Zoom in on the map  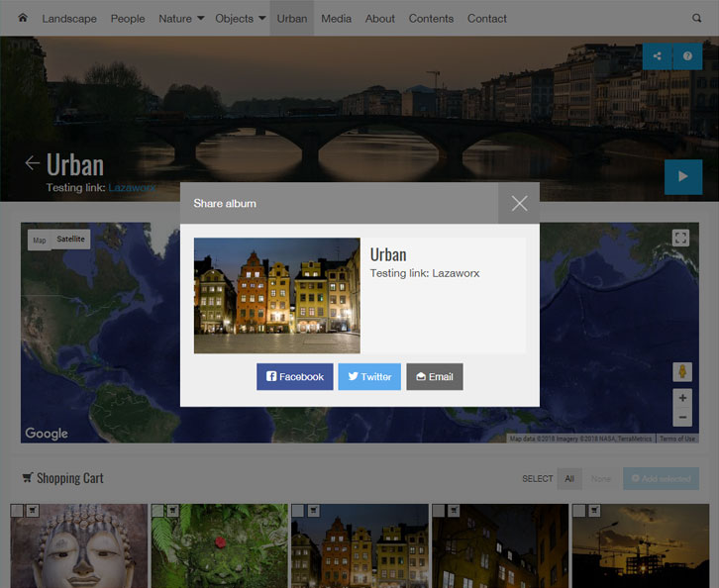click(681, 398)
